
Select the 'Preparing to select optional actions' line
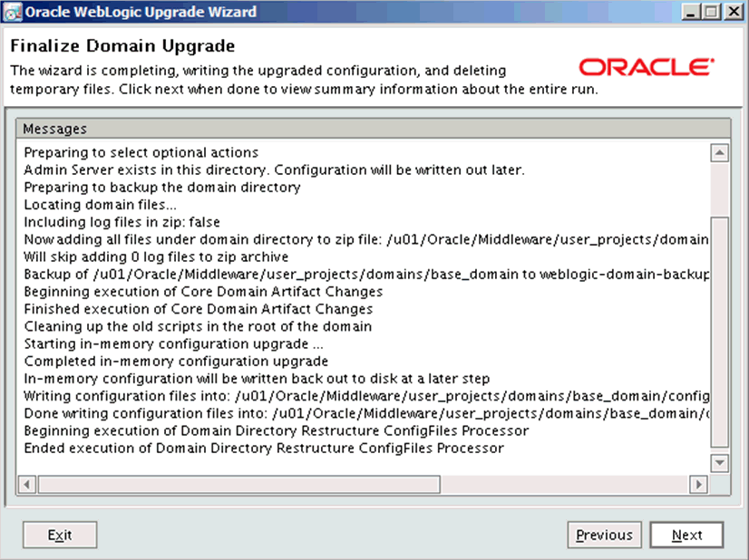pyautogui.click(x=141, y=153)
